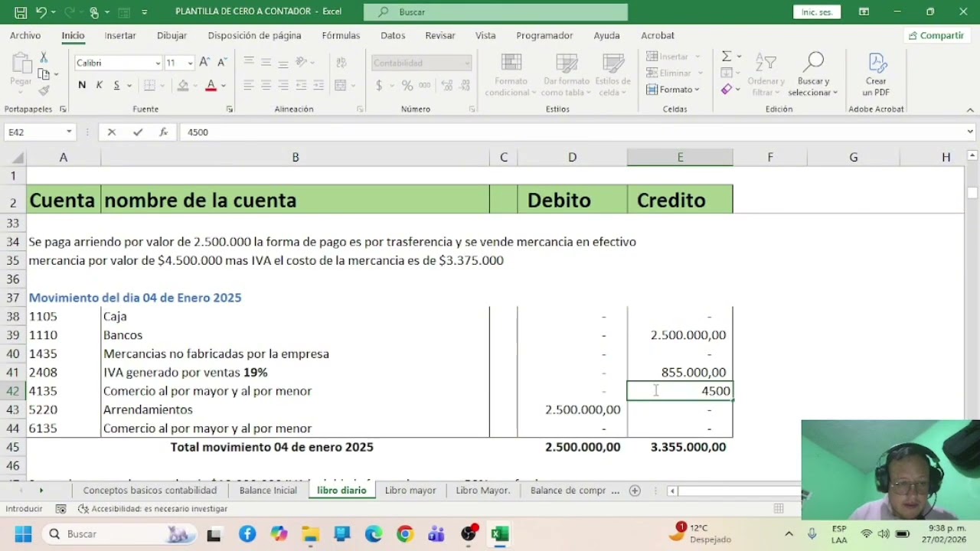Open Excel from the taskbar
Image resolution: width=980 pixels, height=551 pixels.
(x=500, y=534)
